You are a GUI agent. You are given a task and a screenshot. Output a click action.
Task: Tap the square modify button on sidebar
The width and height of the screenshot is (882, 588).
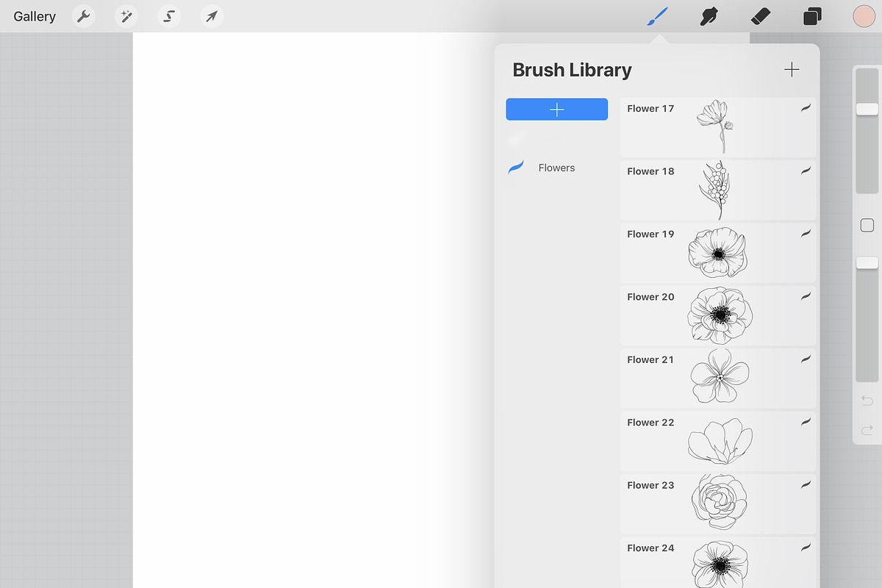click(x=867, y=226)
